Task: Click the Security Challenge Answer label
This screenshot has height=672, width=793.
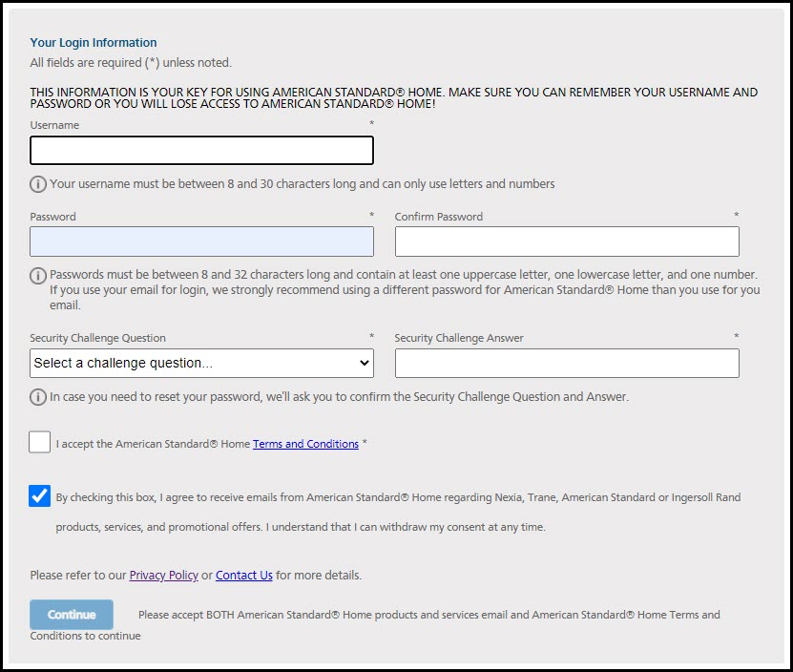Action: tap(459, 338)
